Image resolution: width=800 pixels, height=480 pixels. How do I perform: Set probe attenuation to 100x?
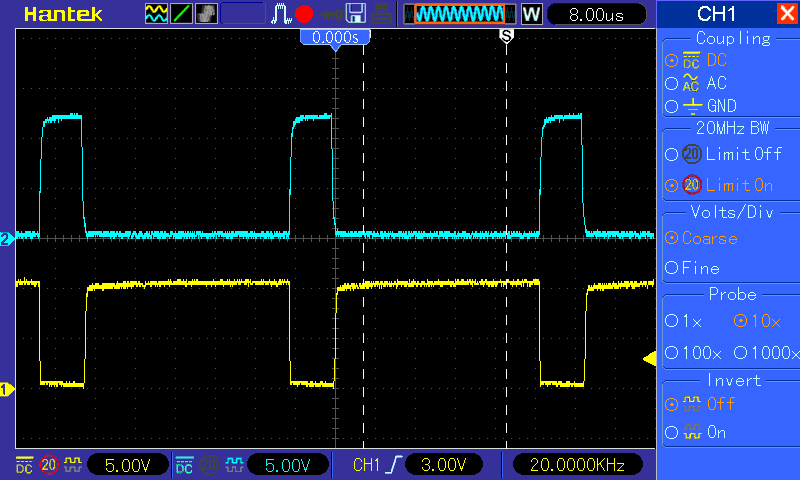[x=693, y=352]
